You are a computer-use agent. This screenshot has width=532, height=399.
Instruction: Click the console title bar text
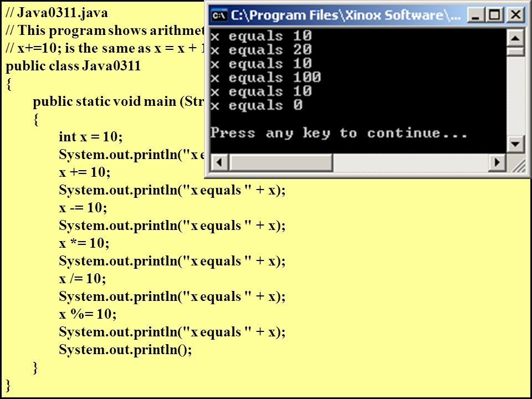[345, 16]
